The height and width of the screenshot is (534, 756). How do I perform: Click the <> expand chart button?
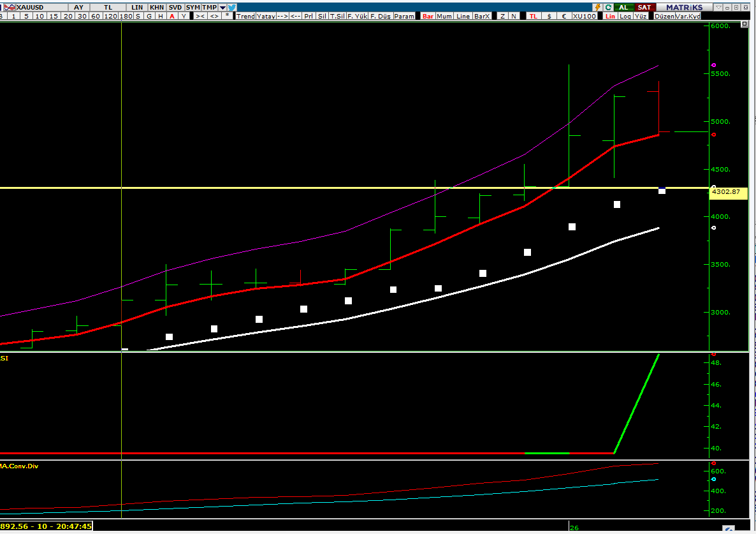214,16
